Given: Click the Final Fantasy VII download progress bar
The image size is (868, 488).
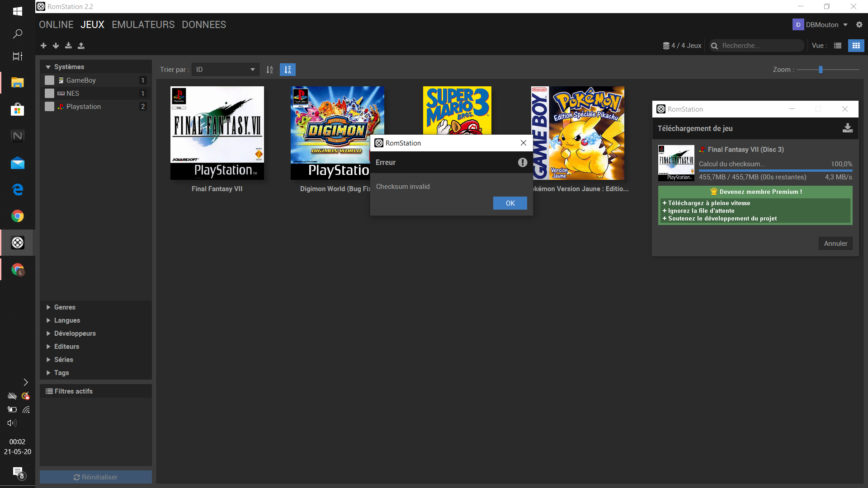Looking at the screenshot, I should [x=775, y=170].
